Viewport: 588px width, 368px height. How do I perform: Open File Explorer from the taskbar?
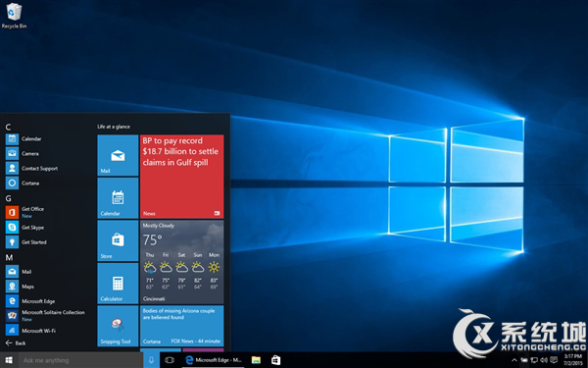click(x=256, y=360)
